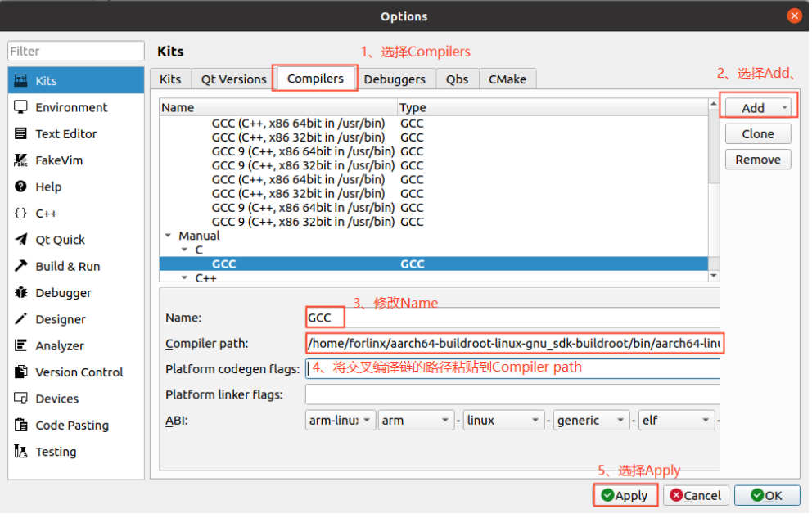Close the Options dialog
The height and width of the screenshot is (518, 812).
(x=794, y=16)
